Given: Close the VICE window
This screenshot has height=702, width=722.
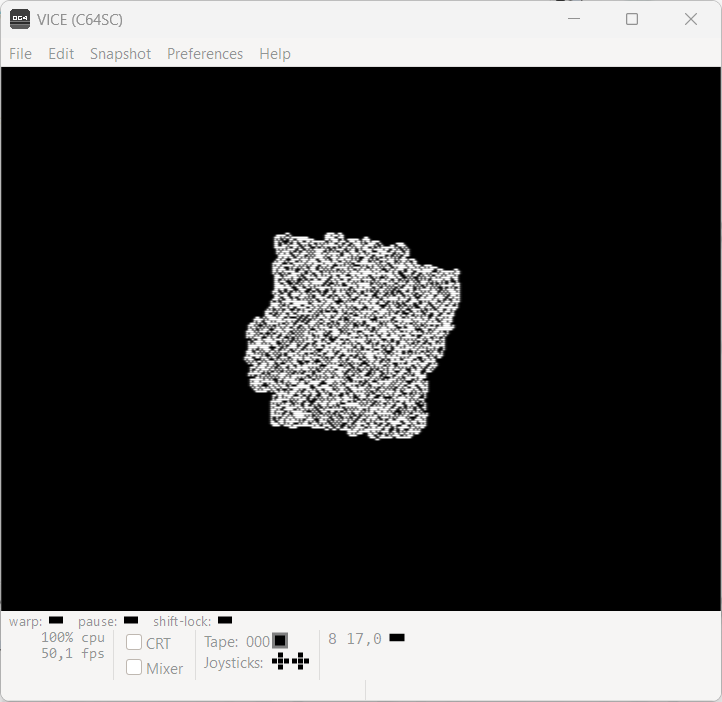Looking at the screenshot, I should [691, 19].
